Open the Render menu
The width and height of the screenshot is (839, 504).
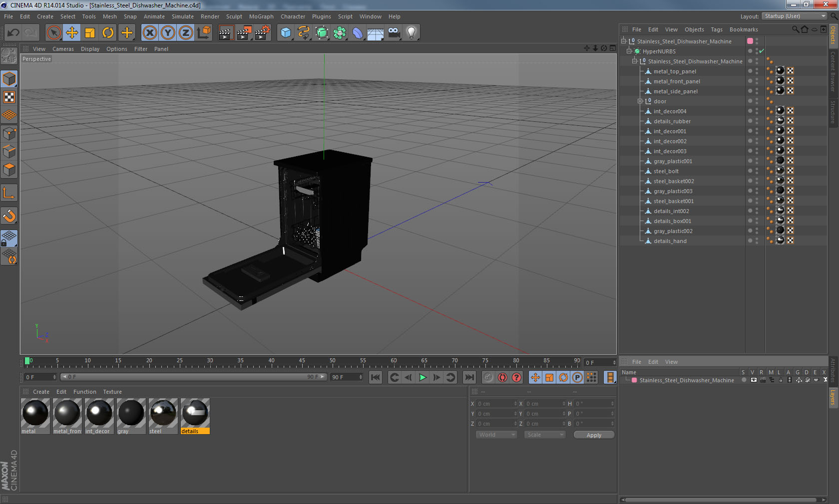210,16
